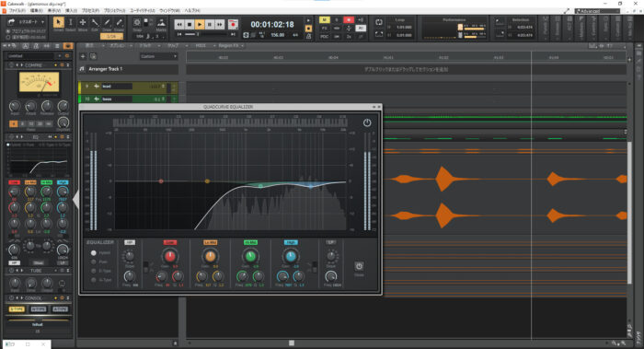Toggle the LP filter button
The image size is (644, 349).
[x=330, y=242]
